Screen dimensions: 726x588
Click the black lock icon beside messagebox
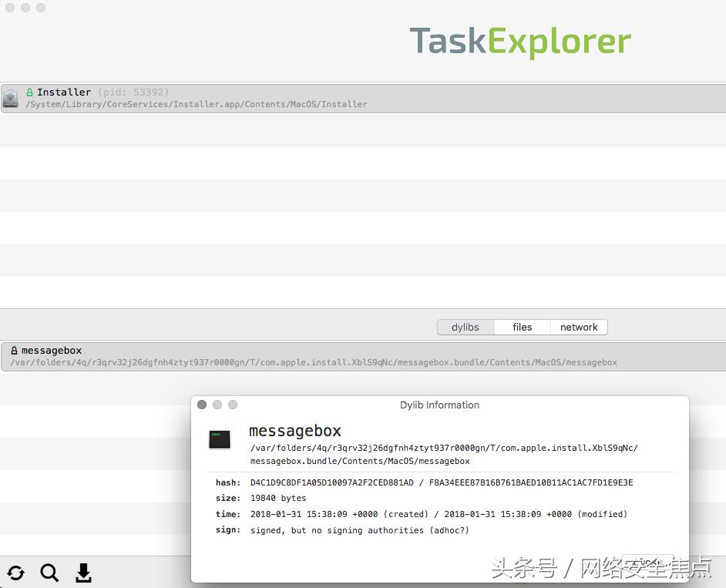14,351
